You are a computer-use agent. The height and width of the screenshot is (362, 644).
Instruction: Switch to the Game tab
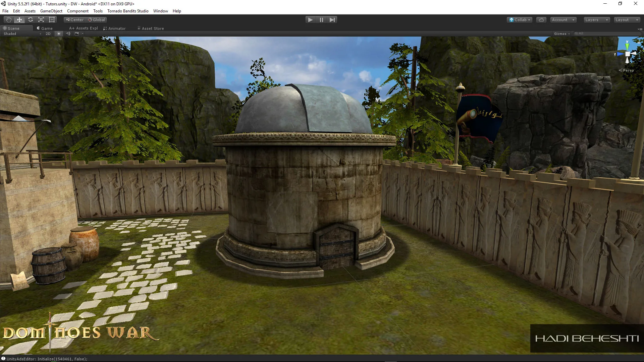[45, 28]
